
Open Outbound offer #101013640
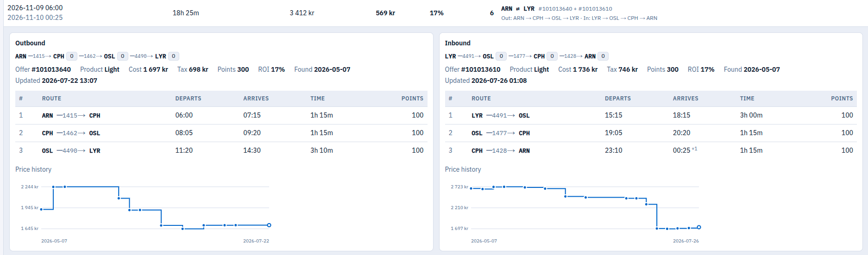(51, 69)
